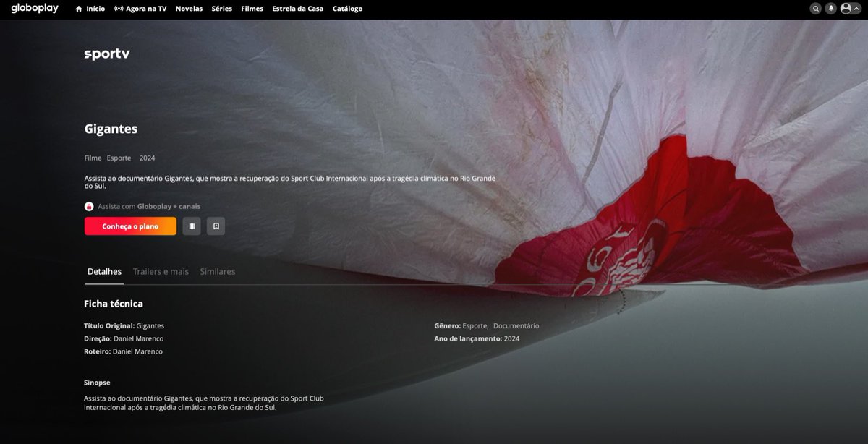This screenshot has height=444, width=868.
Task: Click the Gigantes title heading
Action: tap(111, 129)
